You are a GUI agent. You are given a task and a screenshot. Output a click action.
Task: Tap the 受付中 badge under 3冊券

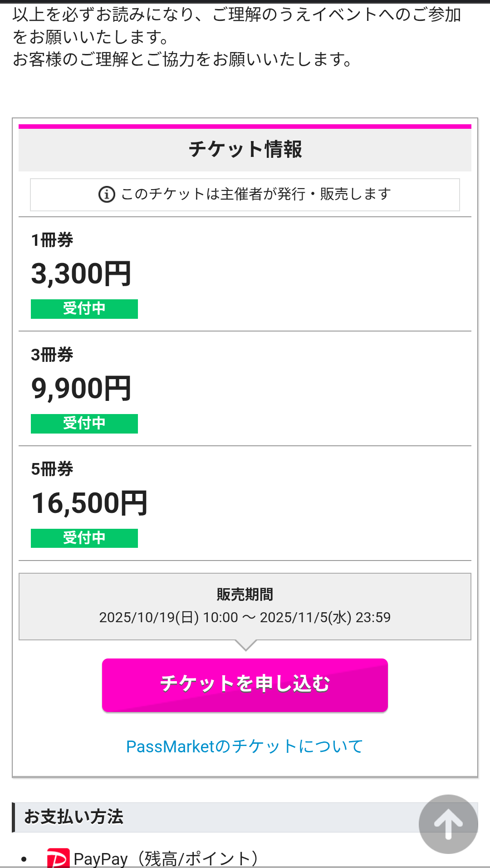click(x=84, y=424)
